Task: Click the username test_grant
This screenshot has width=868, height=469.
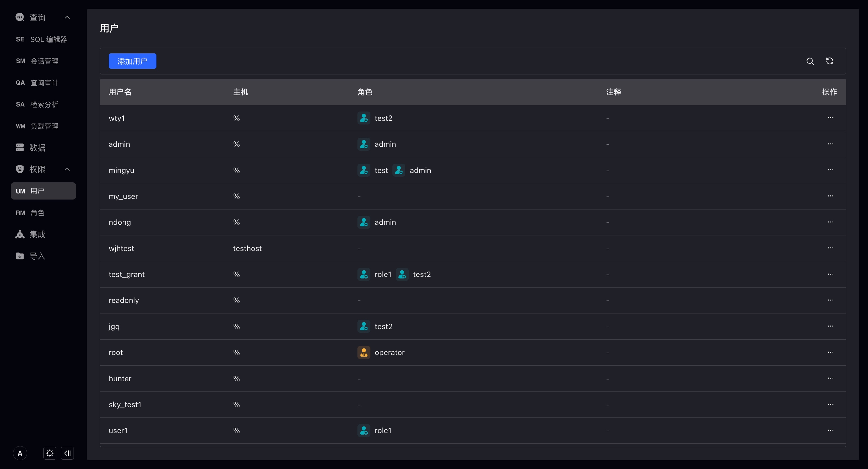Action: pyautogui.click(x=127, y=275)
